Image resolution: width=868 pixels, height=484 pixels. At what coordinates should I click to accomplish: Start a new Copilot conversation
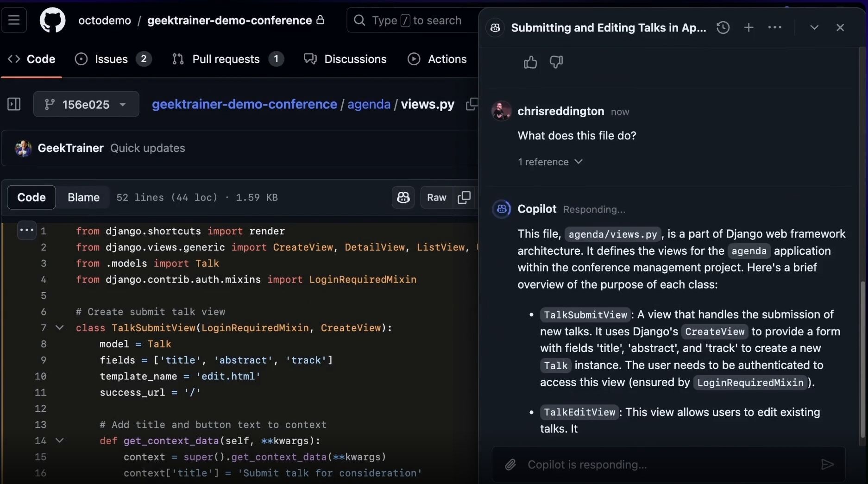[748, 27]
